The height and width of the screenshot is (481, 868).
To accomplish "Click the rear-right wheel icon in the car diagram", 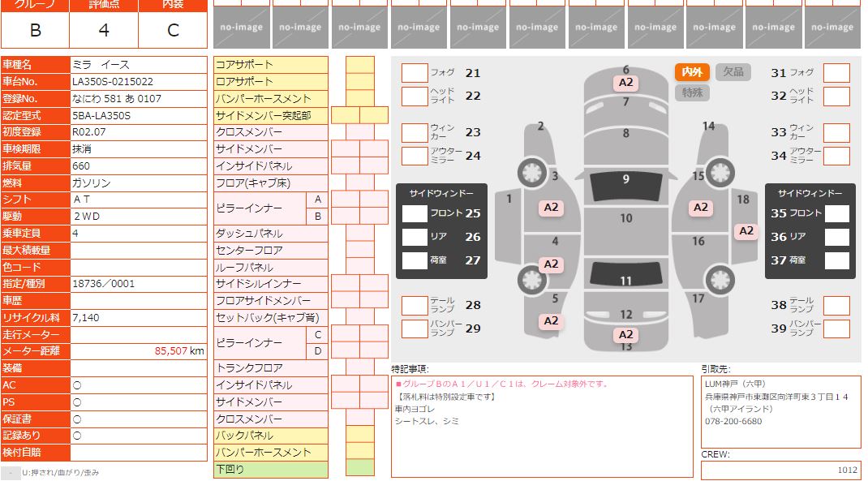I will [719, 281].
